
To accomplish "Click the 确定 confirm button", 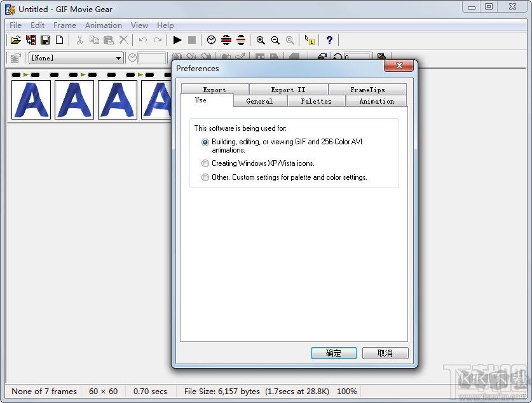I will coord(334,353).
